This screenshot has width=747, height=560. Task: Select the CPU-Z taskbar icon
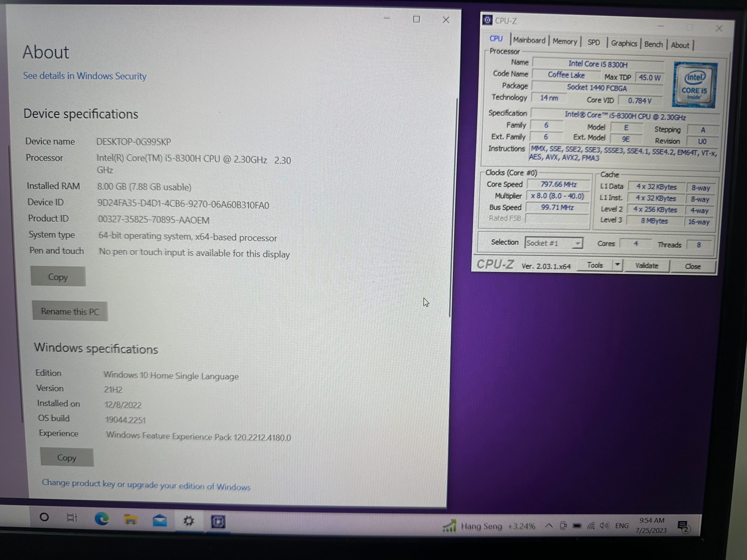(218, 522)
